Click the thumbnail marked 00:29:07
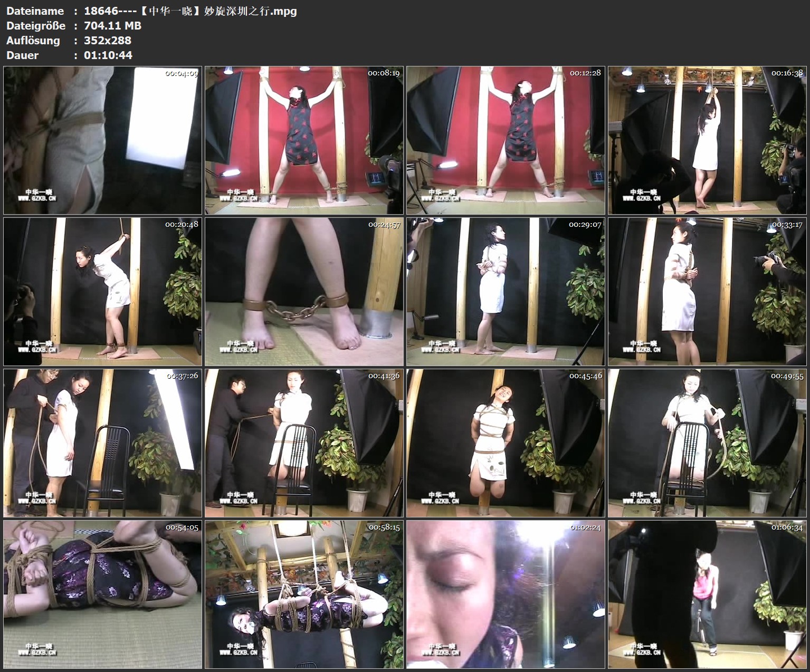The height and width of the screenshot is (672, 810). [506, 292]
